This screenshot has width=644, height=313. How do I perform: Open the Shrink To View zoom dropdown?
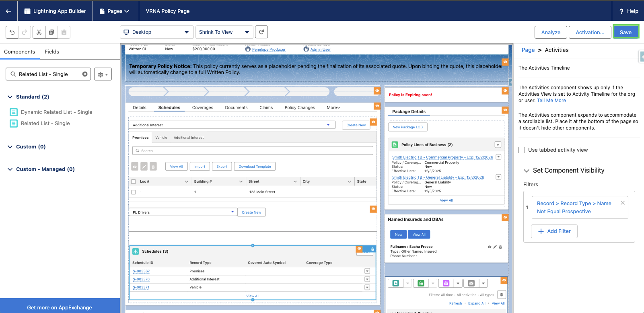pos(224,32)
